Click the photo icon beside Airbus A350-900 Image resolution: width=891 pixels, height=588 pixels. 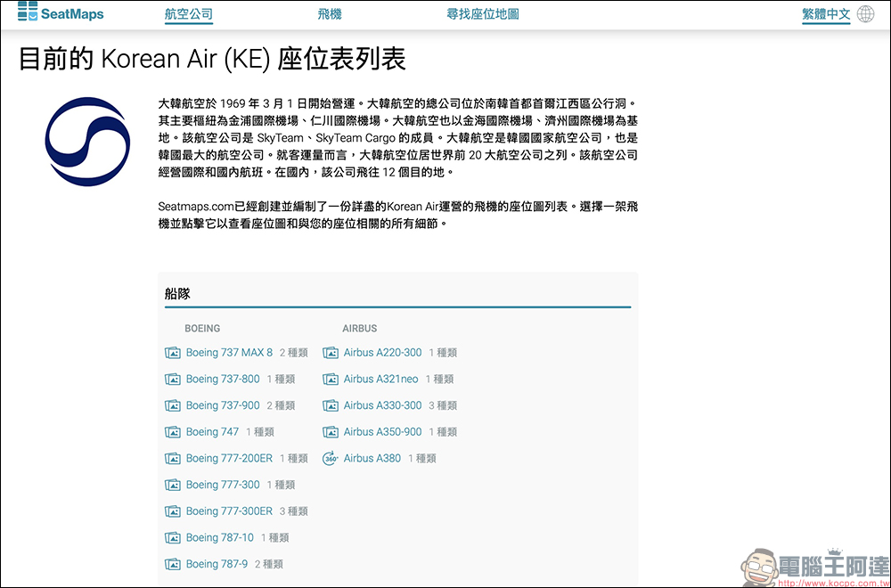[331, 432]
